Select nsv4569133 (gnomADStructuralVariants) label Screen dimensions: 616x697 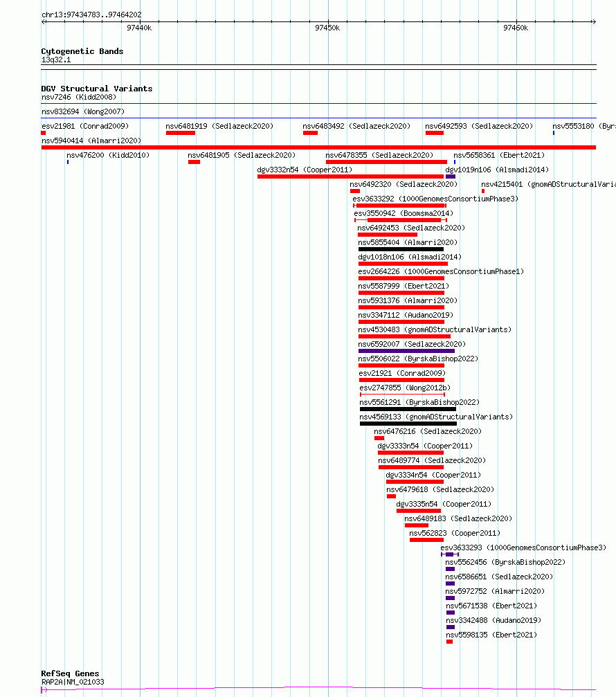point(436,417)
